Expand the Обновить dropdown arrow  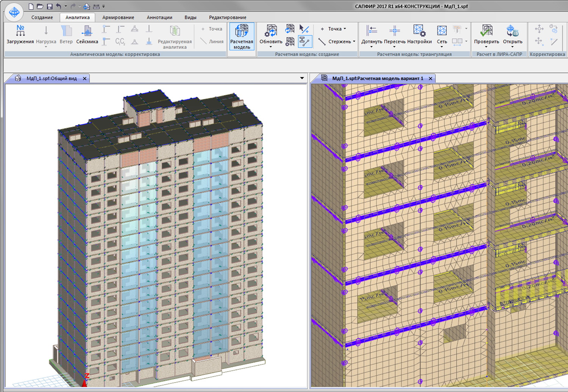tap(271, 47)
